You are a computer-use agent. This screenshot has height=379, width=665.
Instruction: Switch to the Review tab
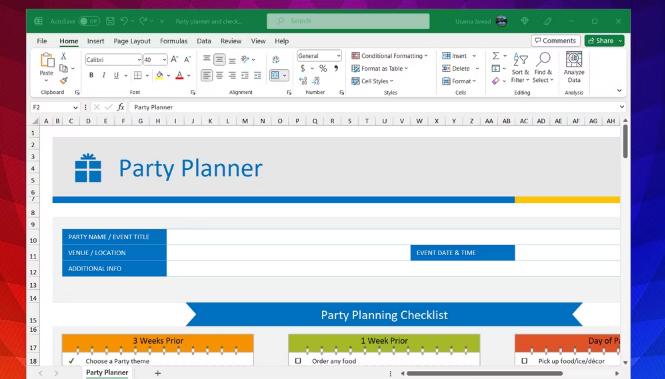[231, 41]
